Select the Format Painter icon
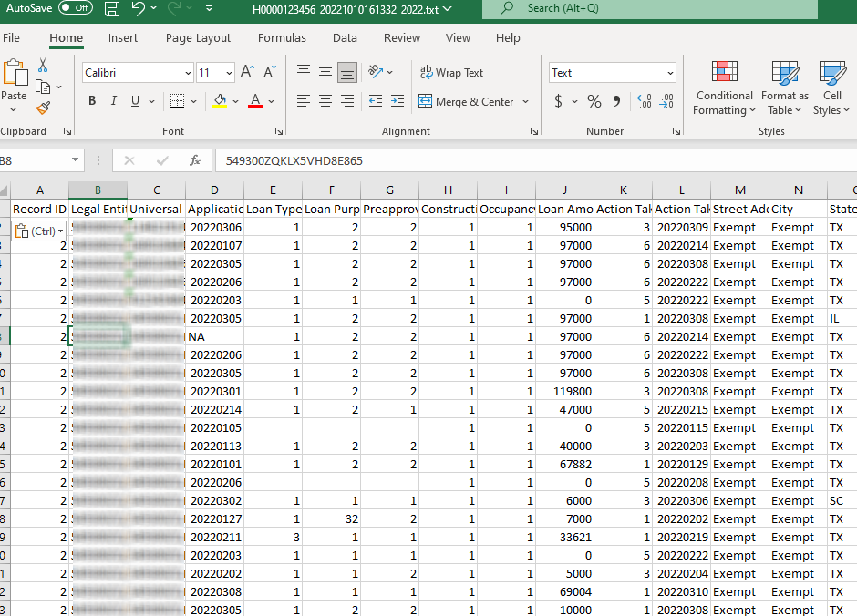The width and height of the screenshot is (857, 616). click(41, 108)
